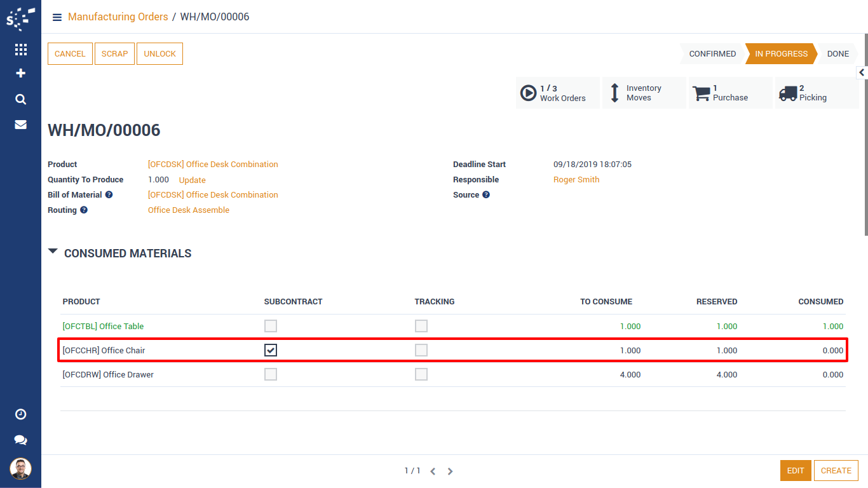
Task: Expand the collapsed right side panel arrow
Action: point(862,72)
